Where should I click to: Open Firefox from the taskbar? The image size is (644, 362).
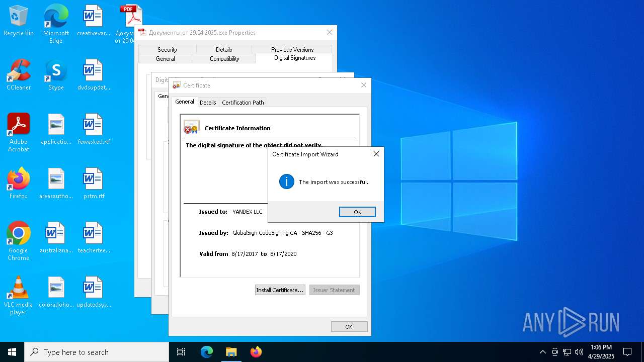(x=256, y=352)
